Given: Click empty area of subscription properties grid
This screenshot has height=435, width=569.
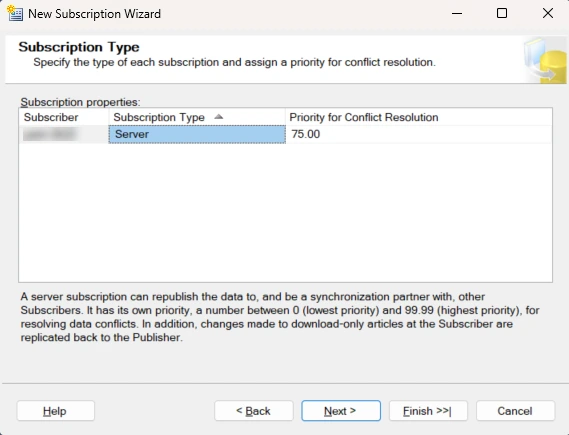Looking at the screenshot, I should click(286, 212).
